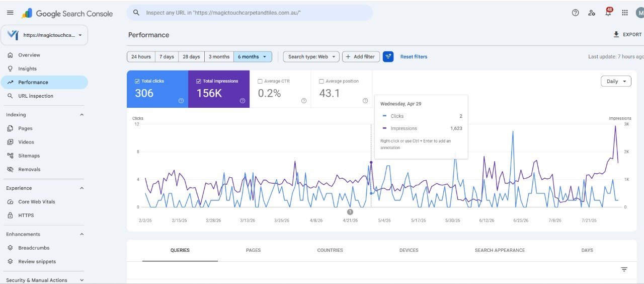Screen dimensions: 644x284
Task: Click the blue filter options icon
Action: [388, 57]
